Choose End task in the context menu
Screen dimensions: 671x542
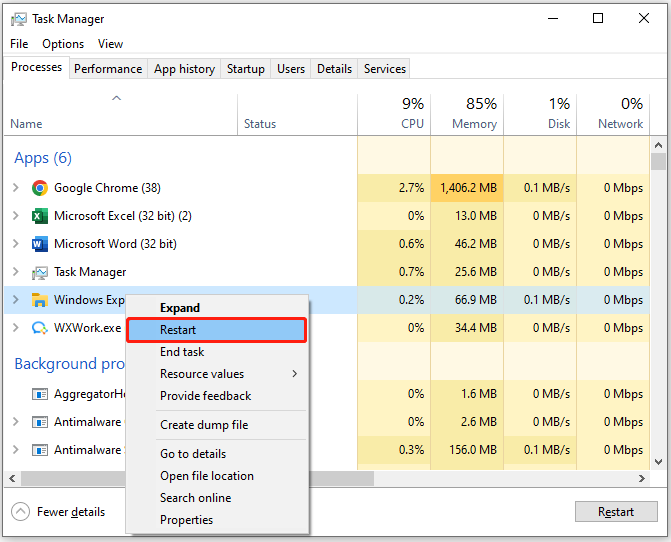217,352
